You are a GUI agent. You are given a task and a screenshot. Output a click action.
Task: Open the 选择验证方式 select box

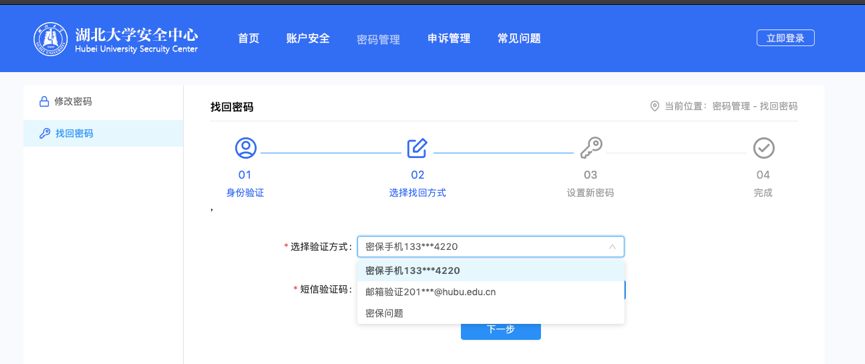point(490,247)
